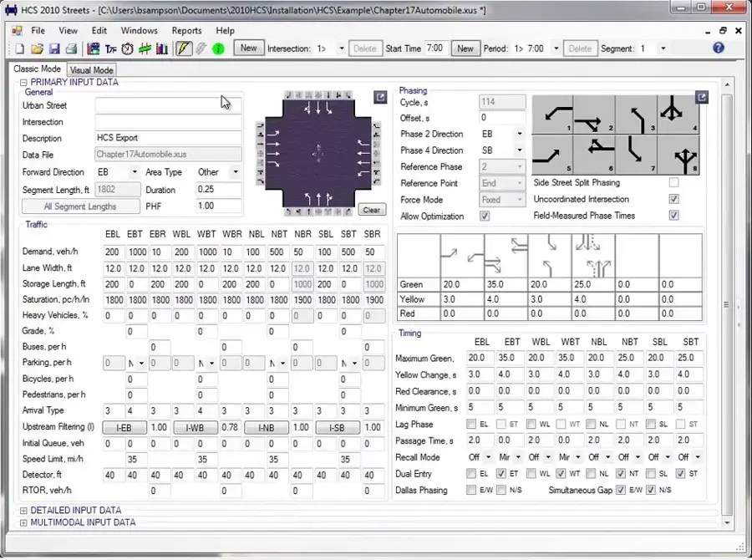Click New button next to Start Time
Viewport: 752px width, 560px height.
[x=465, y=48]
